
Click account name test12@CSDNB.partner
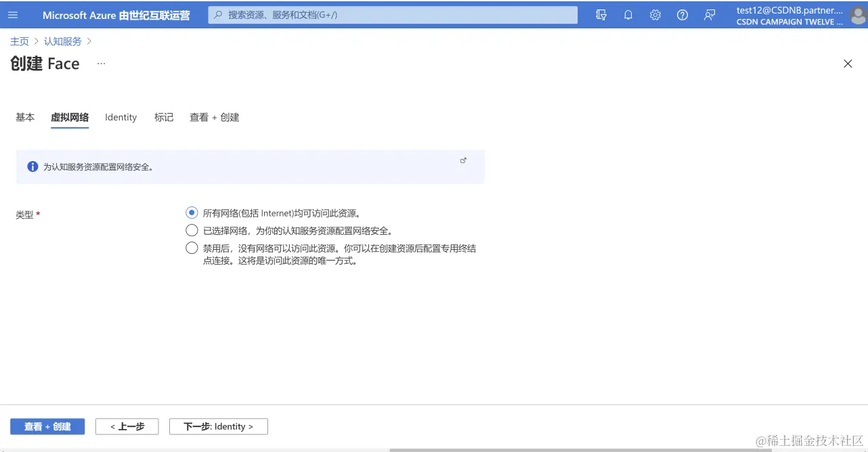coord(789,10)
